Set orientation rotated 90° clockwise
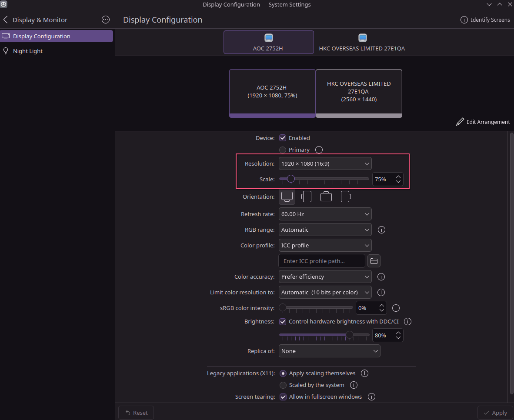 346,197
